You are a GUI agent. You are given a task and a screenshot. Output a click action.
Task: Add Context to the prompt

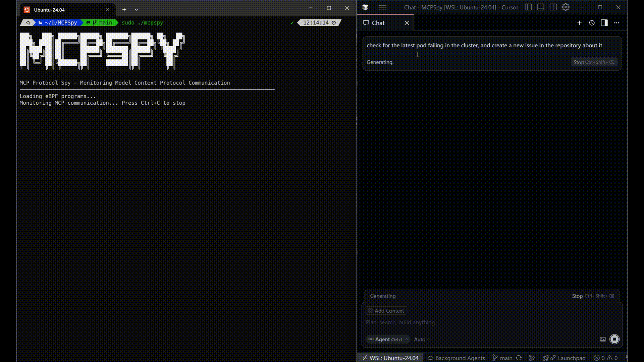point(386,311)
